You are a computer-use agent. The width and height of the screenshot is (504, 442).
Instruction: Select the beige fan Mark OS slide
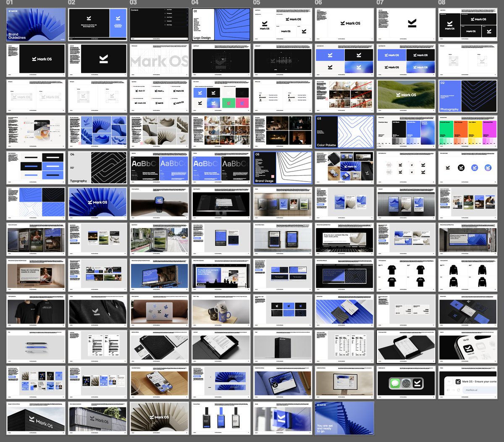click(159, 418)
